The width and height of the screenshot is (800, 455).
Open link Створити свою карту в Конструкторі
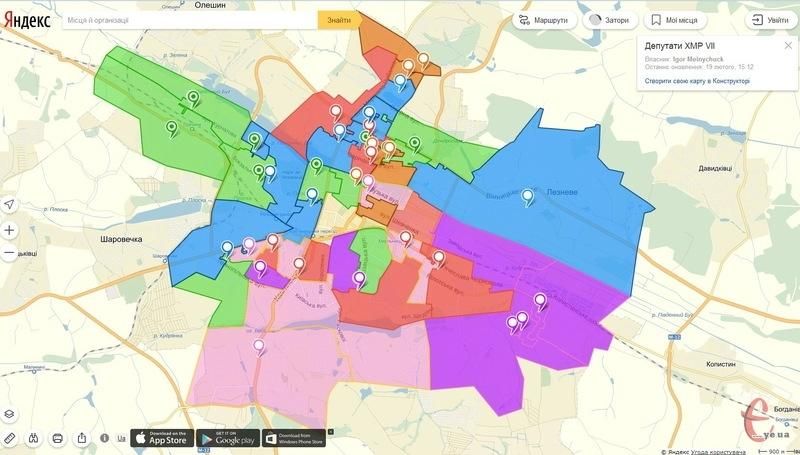[696, 81]
